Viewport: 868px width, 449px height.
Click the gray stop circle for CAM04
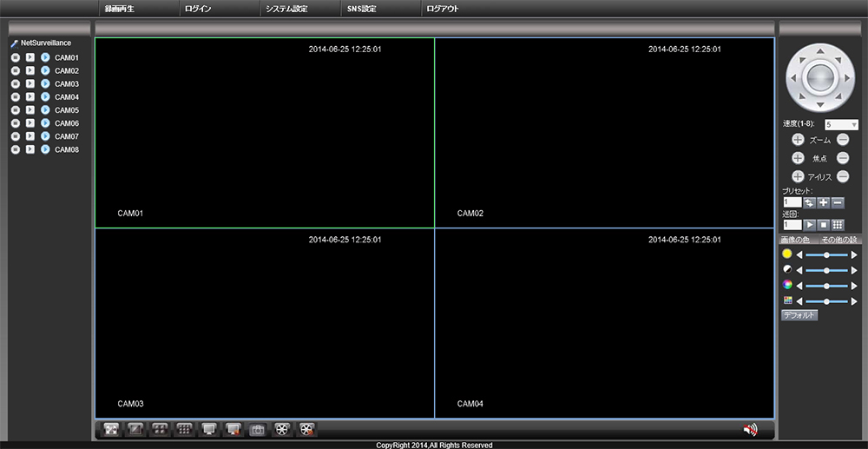15,97
